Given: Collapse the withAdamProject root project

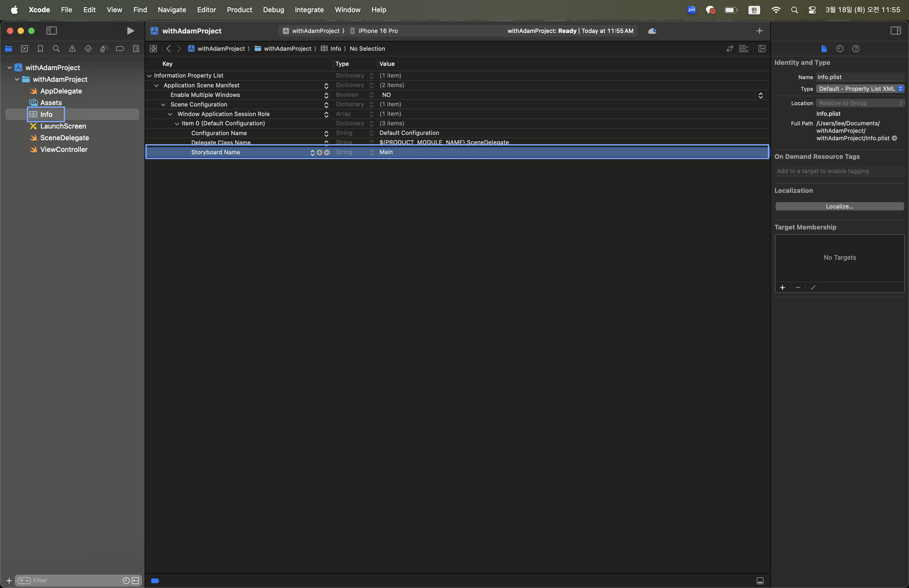Looking at the screenshot, I should (x=10, y=67).
